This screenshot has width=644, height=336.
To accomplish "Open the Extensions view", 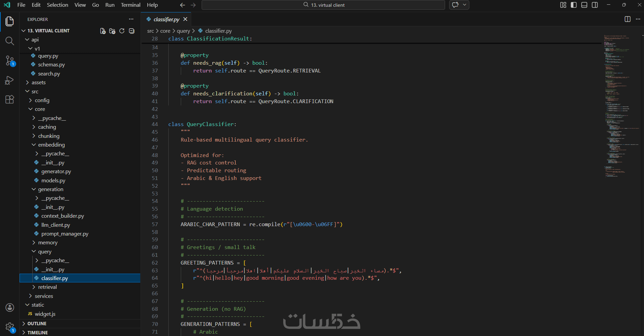I will coord(10,99).
